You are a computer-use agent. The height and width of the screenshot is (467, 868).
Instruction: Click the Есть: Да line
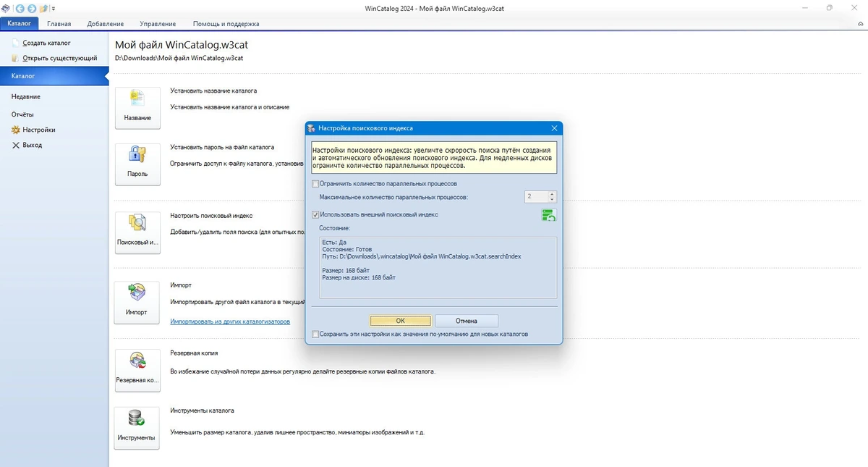[x=334, y=242]
